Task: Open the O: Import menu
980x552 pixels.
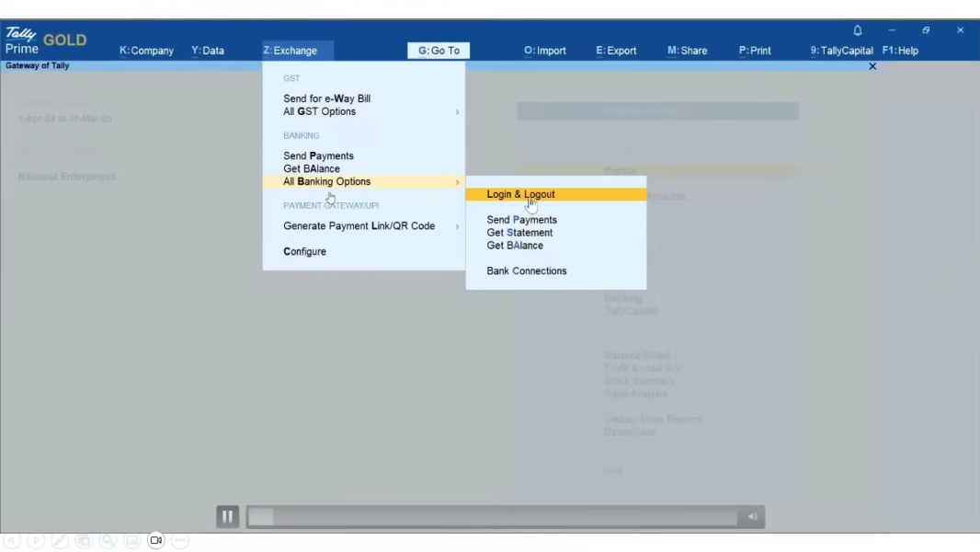Action: tap(545, 51)
